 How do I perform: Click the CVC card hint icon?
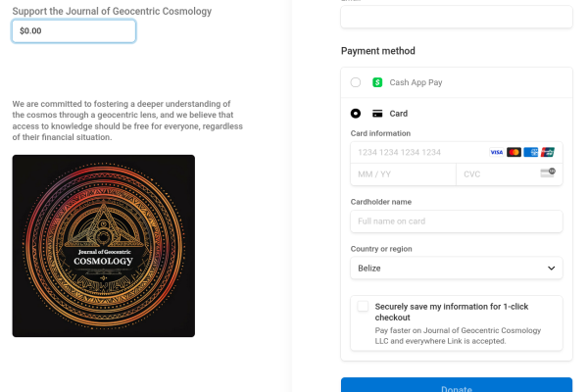point(547,173)
